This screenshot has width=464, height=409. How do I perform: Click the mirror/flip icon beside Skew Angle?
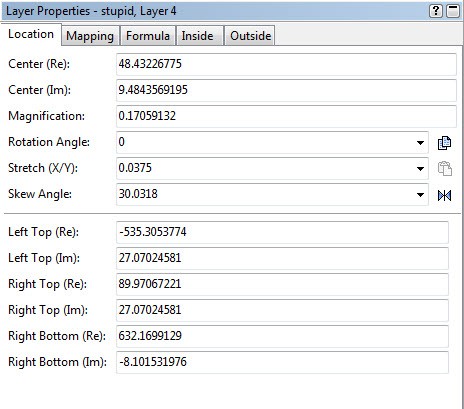click(x=444, y=195)
